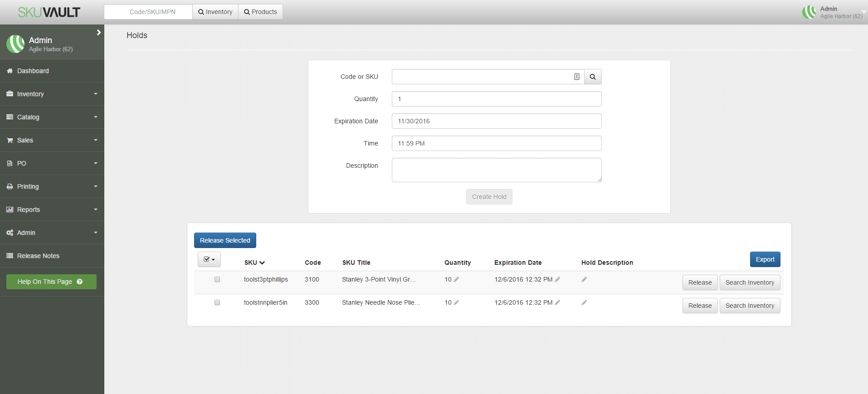
Task: Click the Dashboard home icon
Action: click(x=10, y=71)
